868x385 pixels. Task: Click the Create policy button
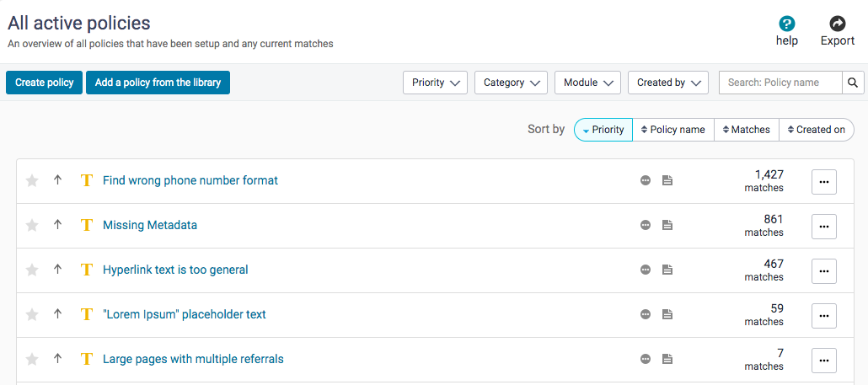[44, 83]
